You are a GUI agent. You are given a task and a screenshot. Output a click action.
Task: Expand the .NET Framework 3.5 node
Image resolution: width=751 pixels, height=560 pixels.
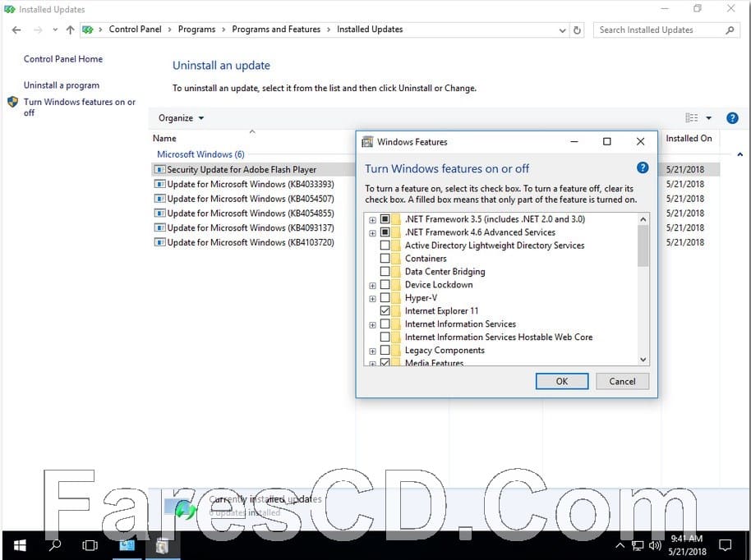click(373, 220)
